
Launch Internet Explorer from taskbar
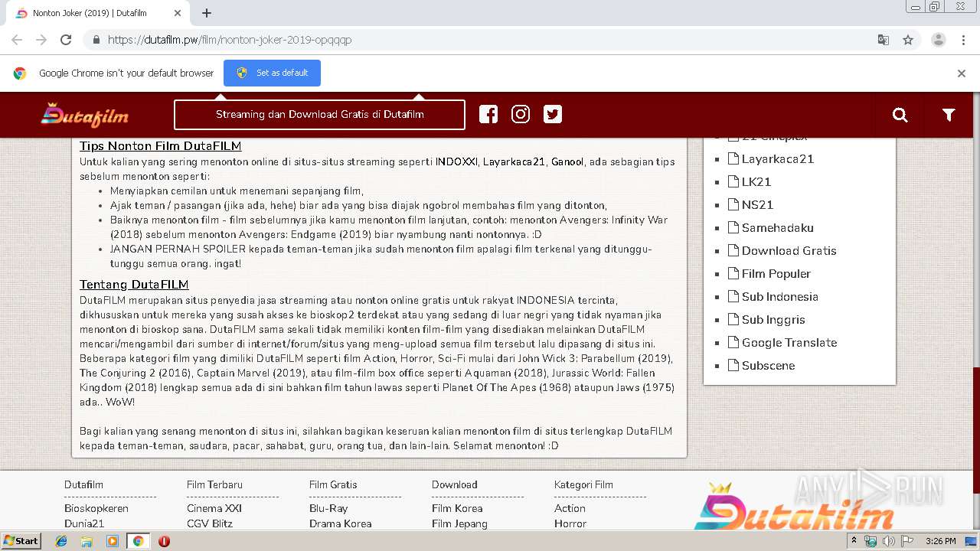pos(61,541)
